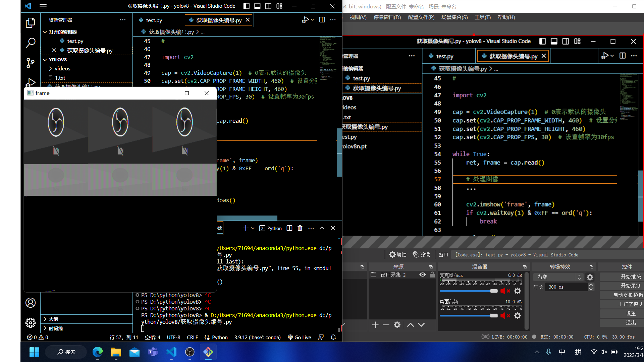The width and height of the screenshot is (644, 362).
Task: Hide the 窗口采集 2 source with the eye toggle
Action: click(x=422, y=274)
